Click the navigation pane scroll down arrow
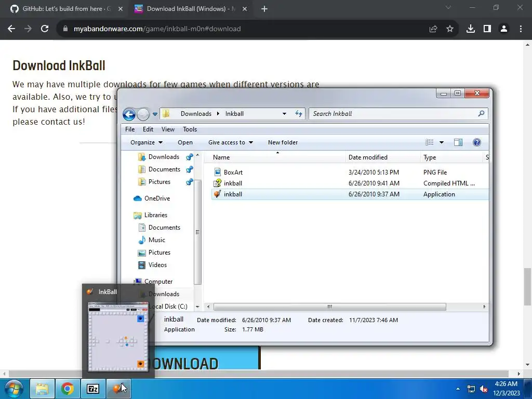 (x=197, y=307)
